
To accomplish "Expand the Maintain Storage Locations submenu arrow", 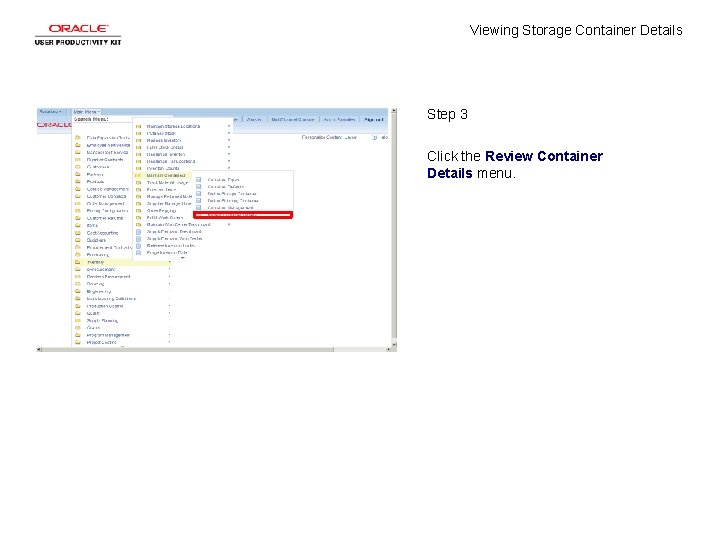I will click(x=229, y=126).
